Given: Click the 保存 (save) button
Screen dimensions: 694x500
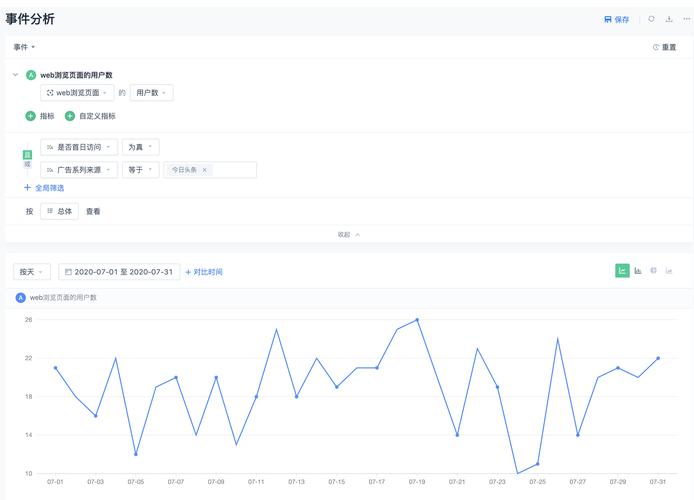Looking at the screenshot, I should 617,19.
